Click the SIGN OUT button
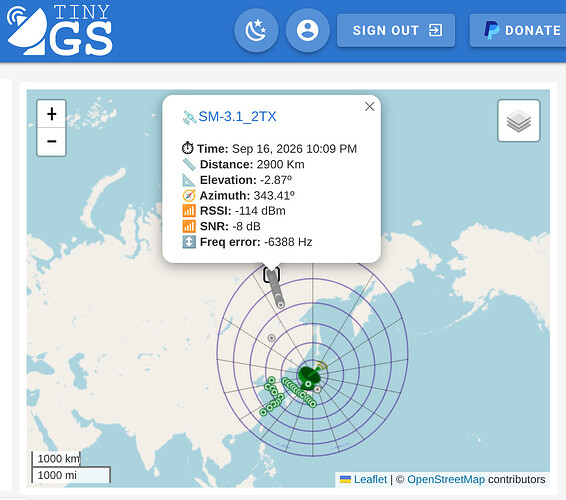Viewport: 566px width, 500px height. (396, 30)
